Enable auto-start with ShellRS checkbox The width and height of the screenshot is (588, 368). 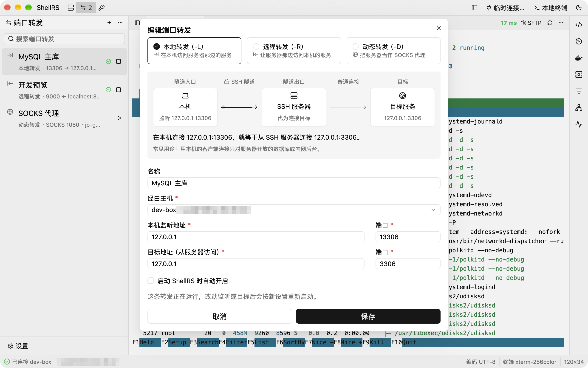(x=151, y=281)
